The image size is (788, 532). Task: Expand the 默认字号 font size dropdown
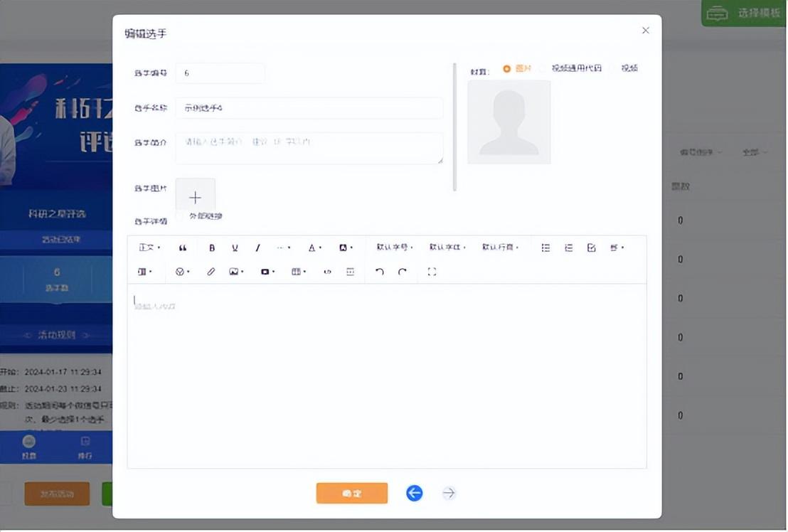[x=395, y=248]
